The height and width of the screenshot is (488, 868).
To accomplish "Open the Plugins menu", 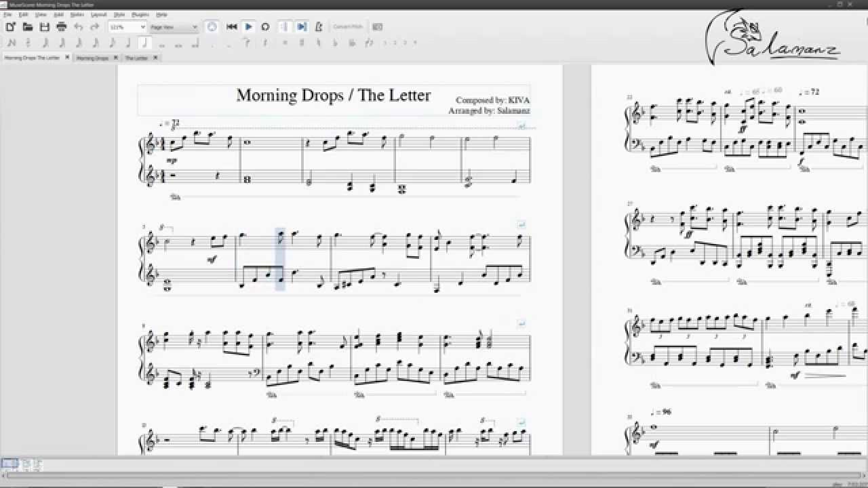I will (140, 14).
